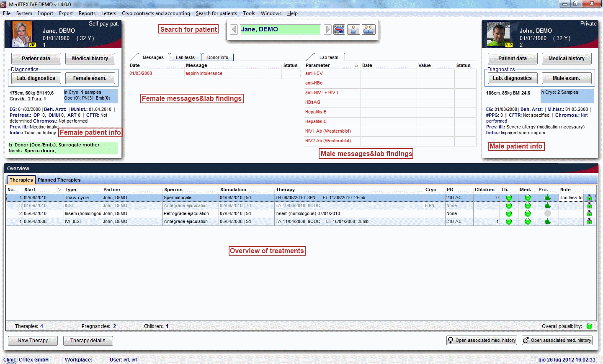This screenshot has width=603, height=364.
Task: Click lock icon for 01/06/2010 ICSI therapy
Action: [x=589, y=205]
